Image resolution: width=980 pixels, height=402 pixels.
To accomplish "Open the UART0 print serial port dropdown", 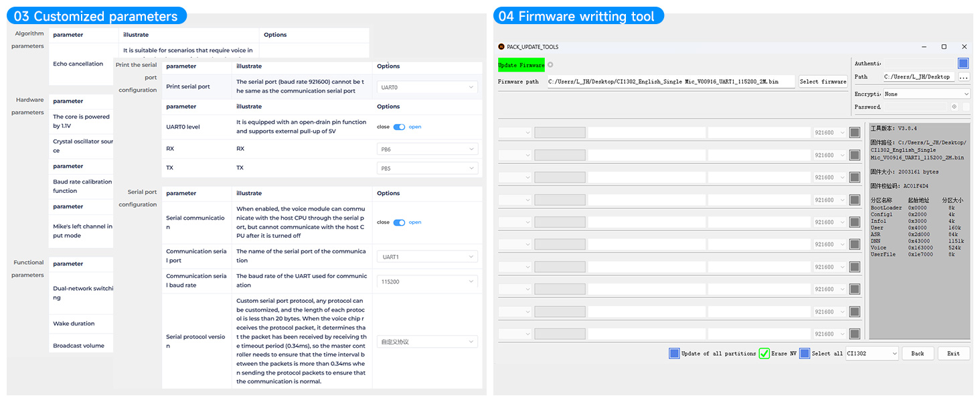I will [x=427, y=86].
